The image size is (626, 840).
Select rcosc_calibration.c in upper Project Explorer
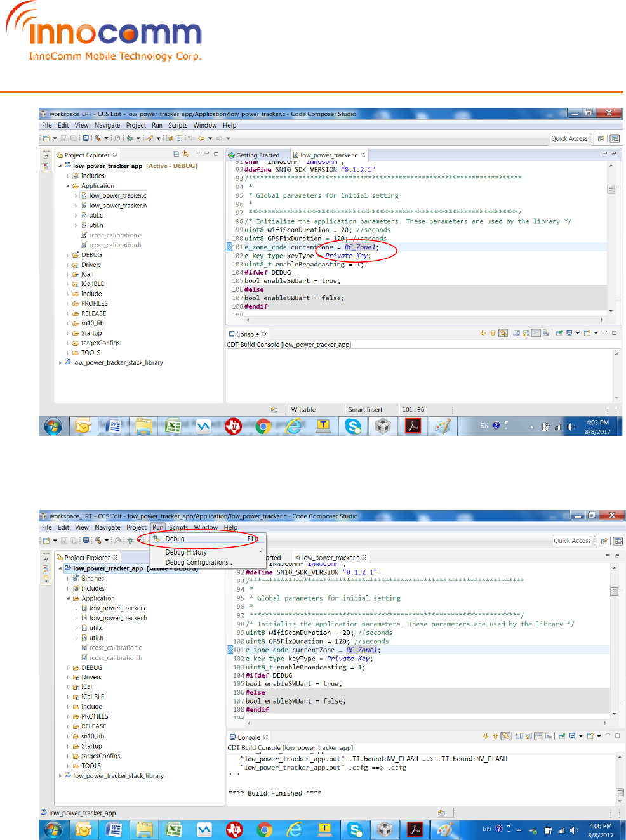[115, 235]
